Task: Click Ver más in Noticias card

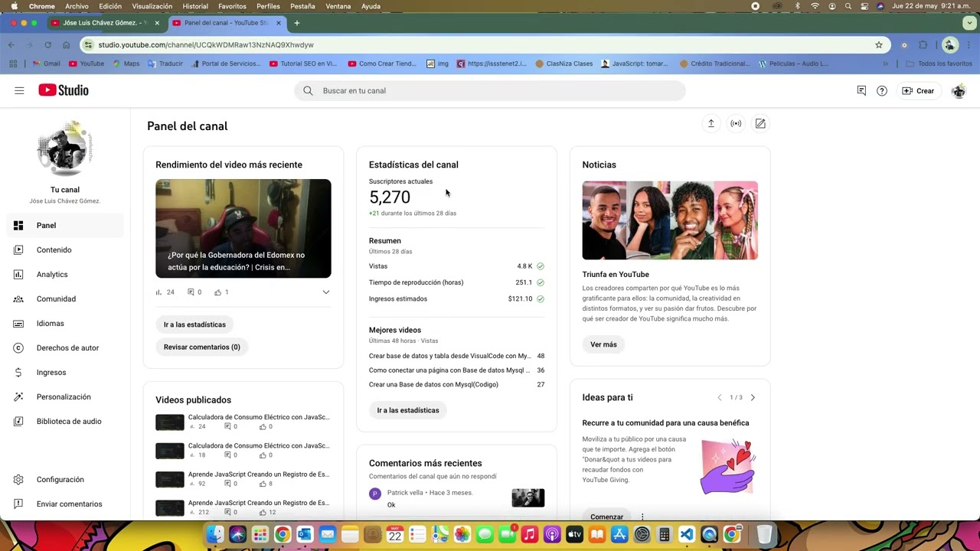Action: tap(603, 344)
